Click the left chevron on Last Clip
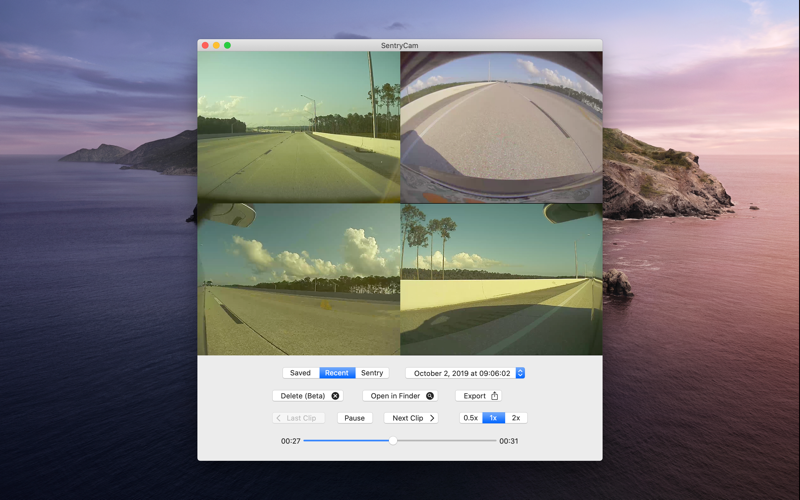This screenshot has height=500, width=800. tap(279, 418)
